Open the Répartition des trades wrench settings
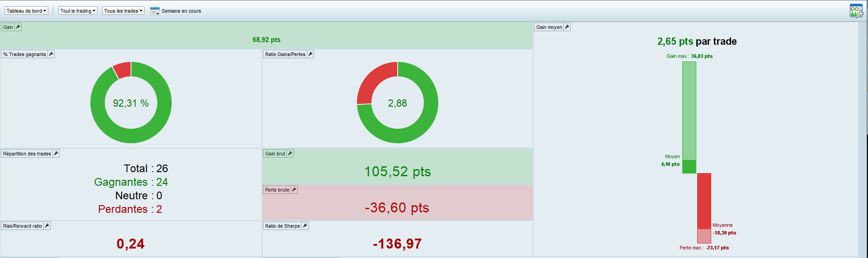The image size is (868, 258). click(x=56, y=154)
